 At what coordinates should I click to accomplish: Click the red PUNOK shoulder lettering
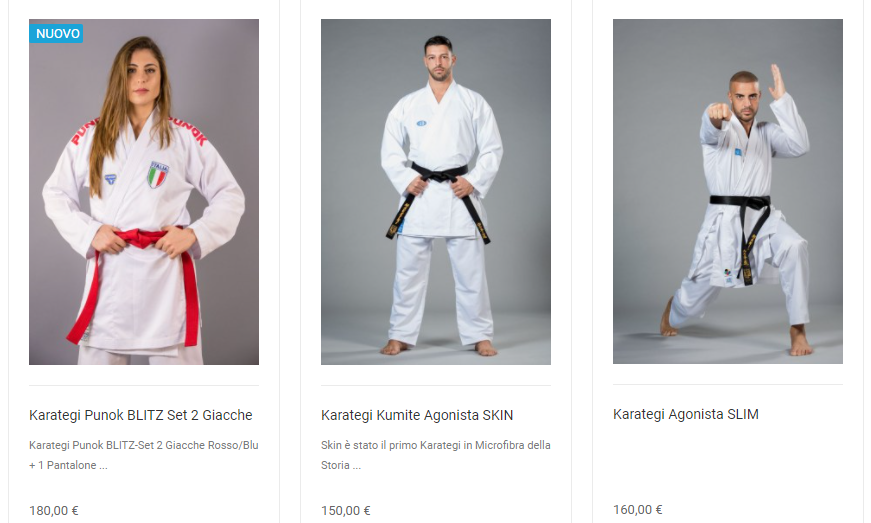pyautogui.click(x=189, y=130)
